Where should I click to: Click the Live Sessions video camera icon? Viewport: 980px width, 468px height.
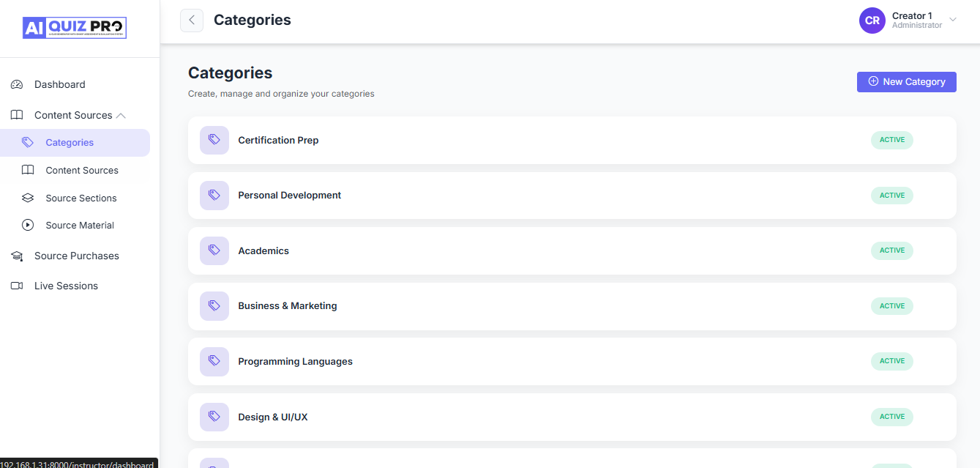coord(17,286)
